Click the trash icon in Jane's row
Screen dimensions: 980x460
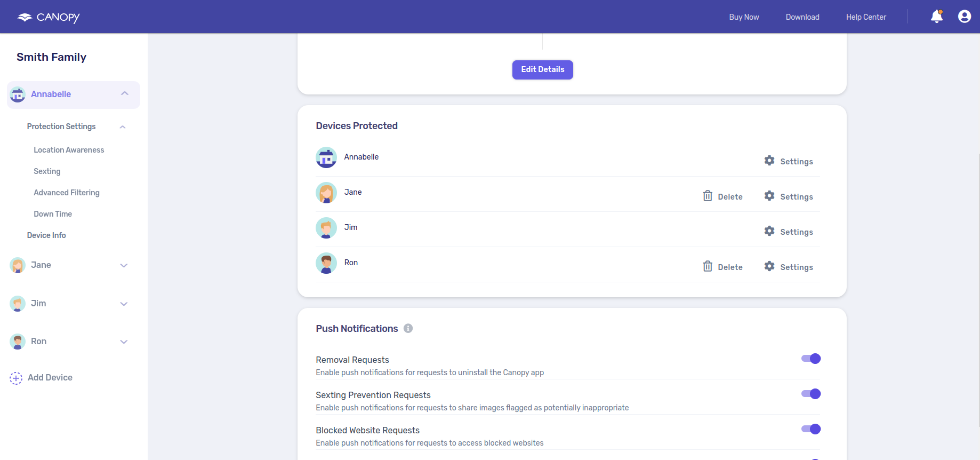(x=708, y=196)
